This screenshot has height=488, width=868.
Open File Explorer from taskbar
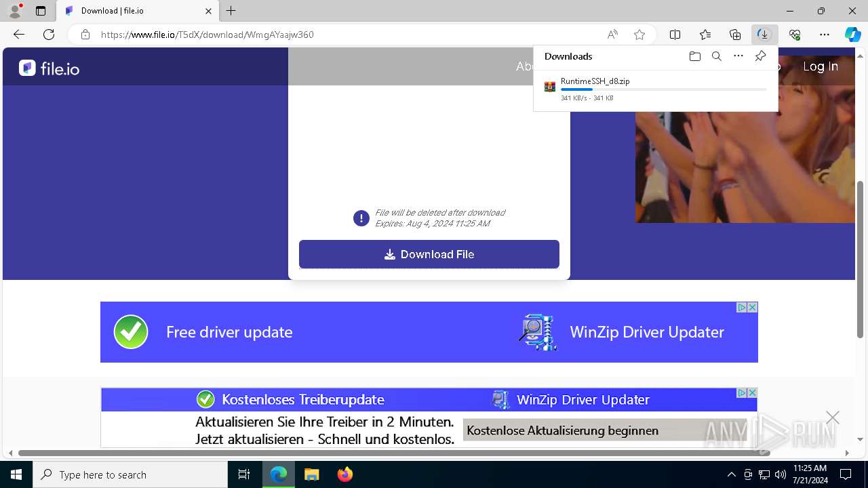[311, 474]
